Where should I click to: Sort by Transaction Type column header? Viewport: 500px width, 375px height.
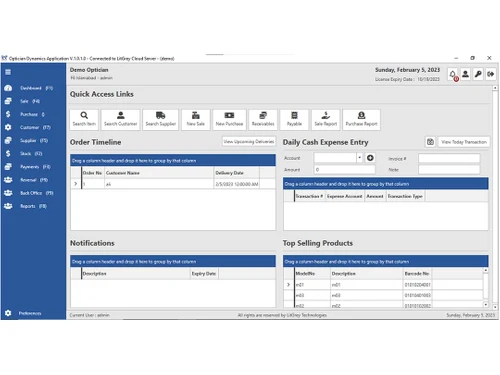405,196
